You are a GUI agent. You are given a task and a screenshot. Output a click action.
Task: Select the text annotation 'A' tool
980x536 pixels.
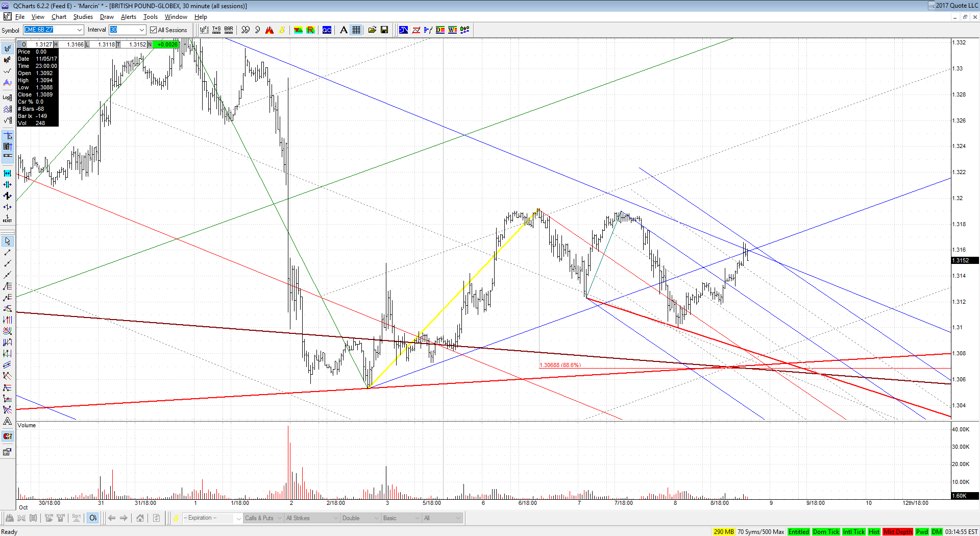pos(344,30)
